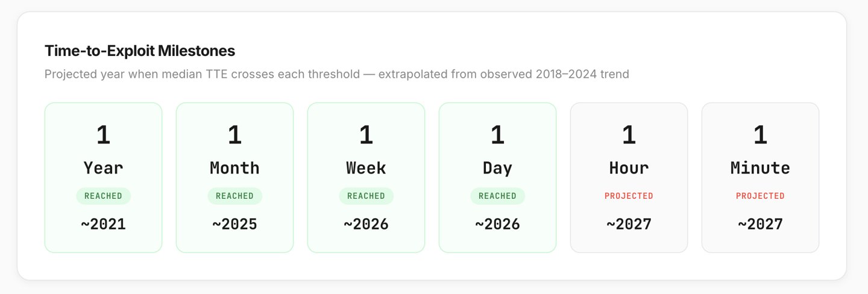Click the REACHED badge under Month
Screen dimensions: 868x294
pos(234,196)
